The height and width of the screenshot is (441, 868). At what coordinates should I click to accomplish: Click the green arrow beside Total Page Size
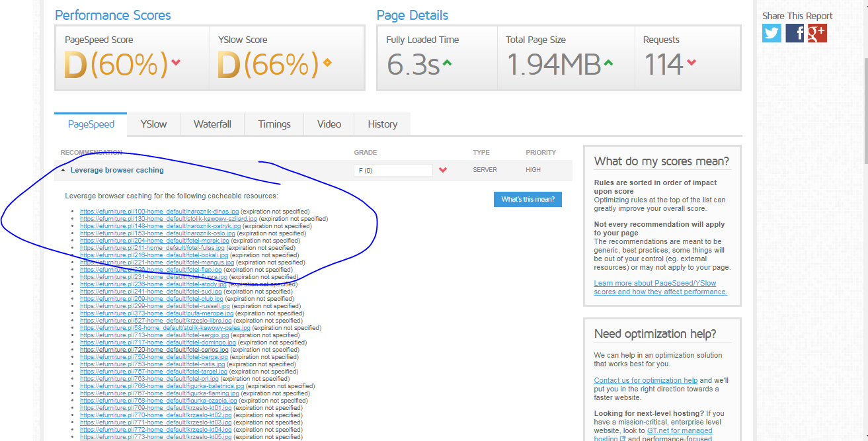coord(608,63)
